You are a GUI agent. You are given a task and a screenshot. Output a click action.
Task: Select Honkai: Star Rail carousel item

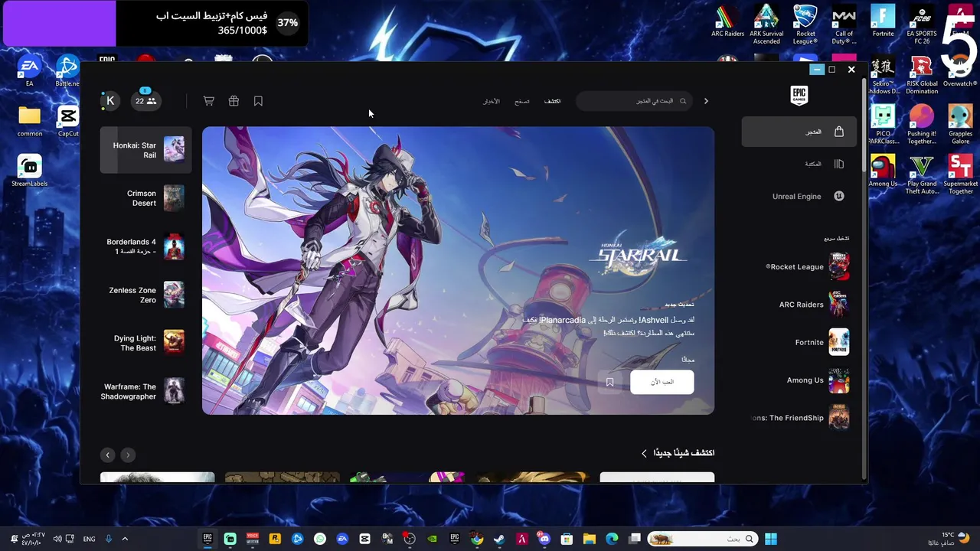click(x=145, y=150)
